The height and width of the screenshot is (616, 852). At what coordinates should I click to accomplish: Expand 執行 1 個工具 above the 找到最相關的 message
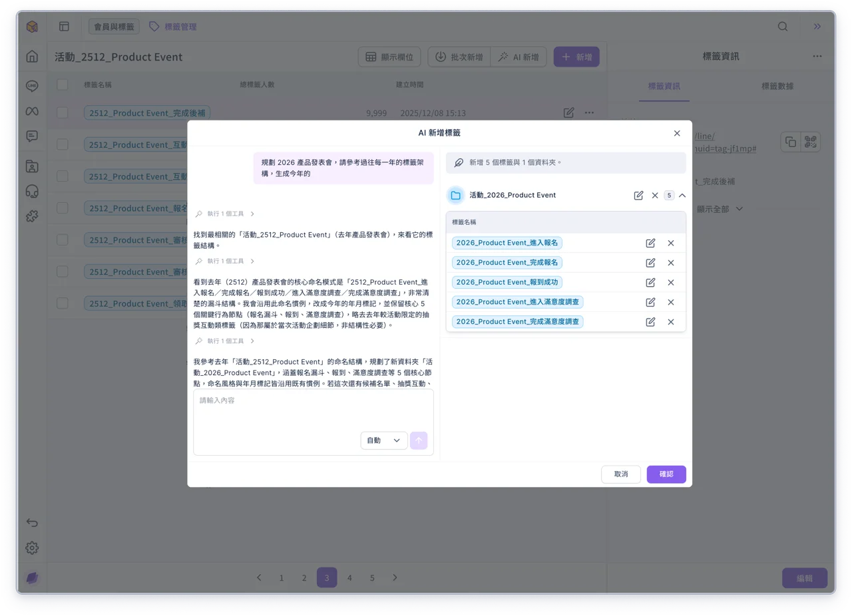[225, 214]
